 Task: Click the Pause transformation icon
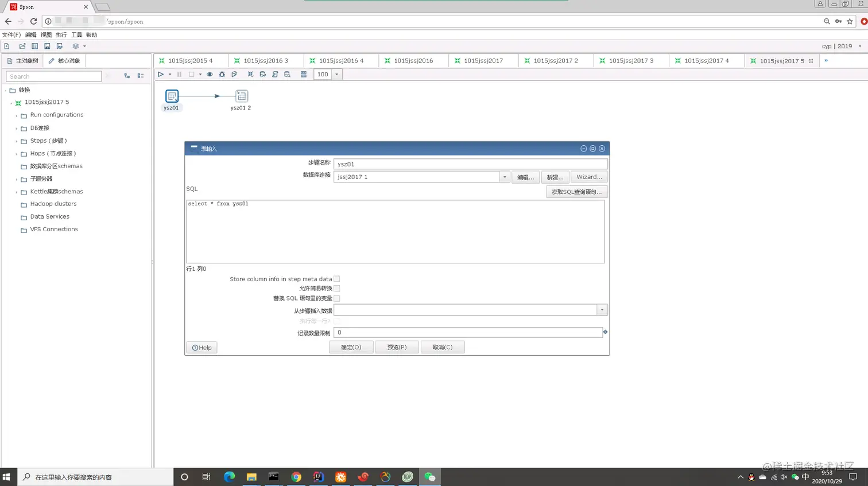tap(179, 74)
